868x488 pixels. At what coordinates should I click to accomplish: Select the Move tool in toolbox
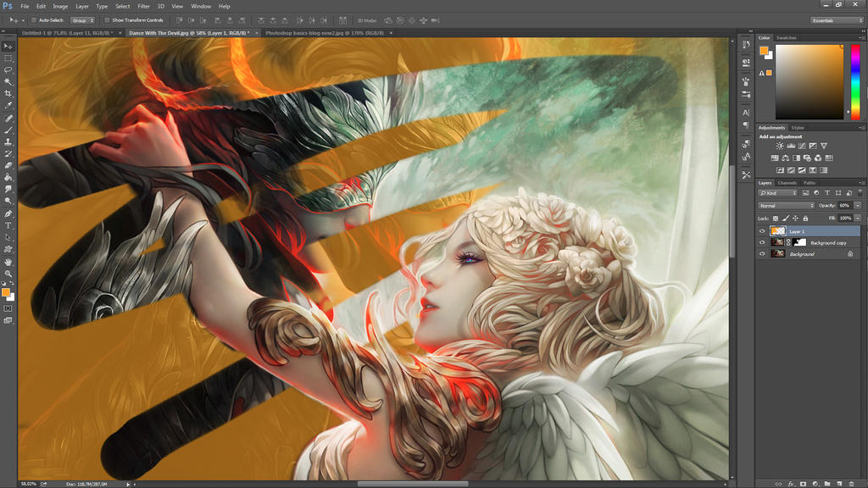coord(8,46)
